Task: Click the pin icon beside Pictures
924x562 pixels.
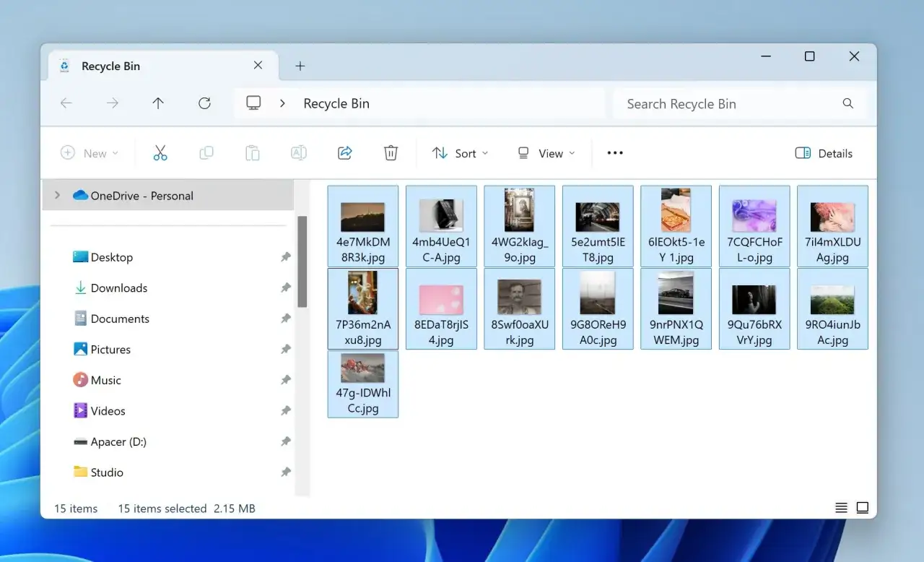Action: [x=286, y=350]
